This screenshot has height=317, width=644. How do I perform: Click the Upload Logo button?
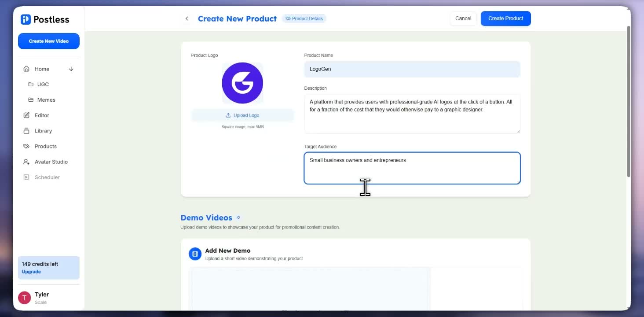[x=242, y=115]
